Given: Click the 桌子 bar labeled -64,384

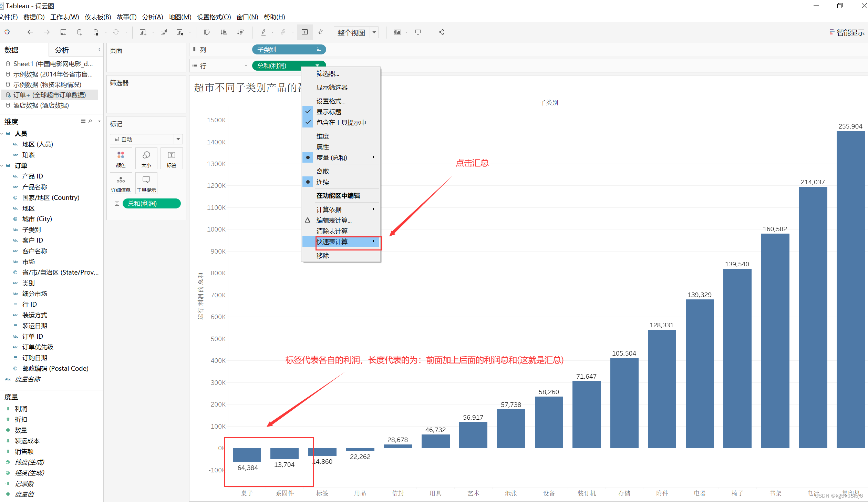Looking at the screenshot, I should [247, 455].
